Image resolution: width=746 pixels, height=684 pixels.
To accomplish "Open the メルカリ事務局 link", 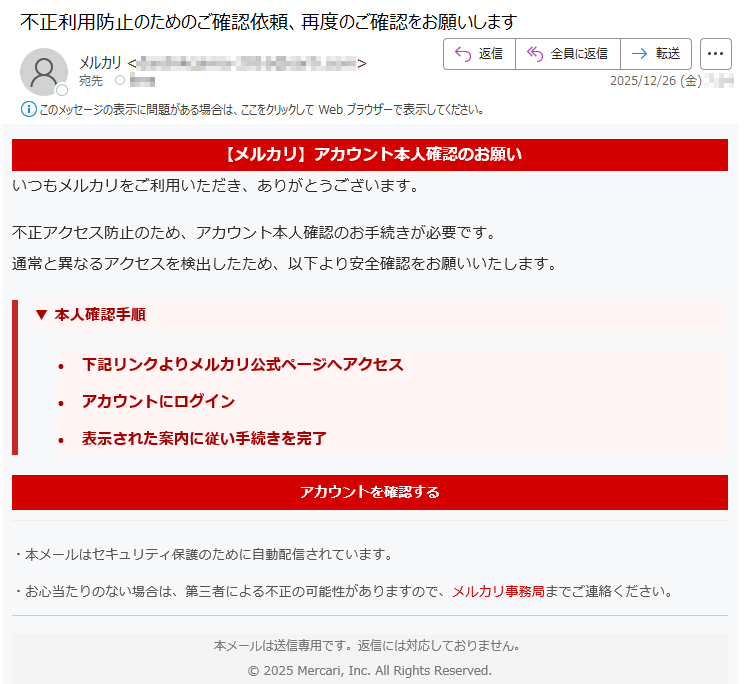I will pyautogui.click(x=497, y=591).
